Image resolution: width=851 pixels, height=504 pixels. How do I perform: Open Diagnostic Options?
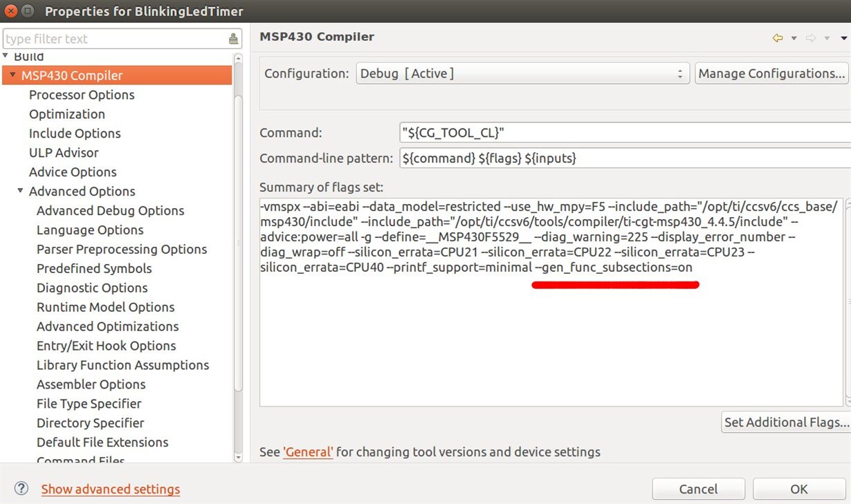pyautogui.click(x=92, y=288)
